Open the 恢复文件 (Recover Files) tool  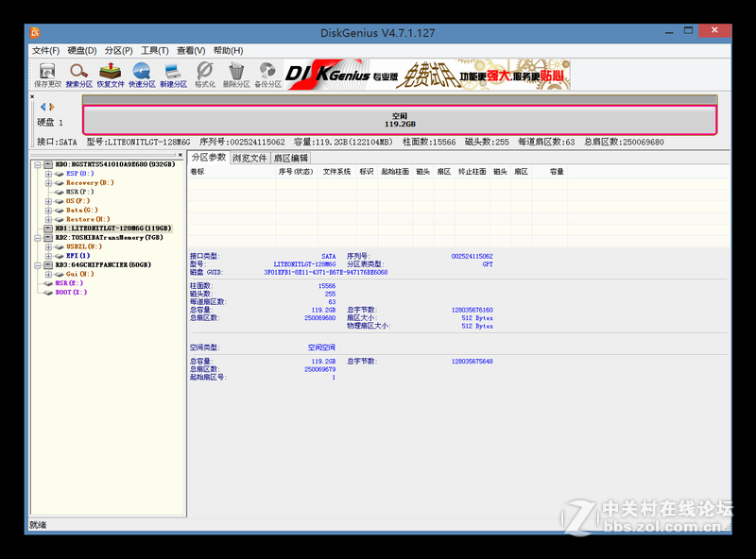[111, 73]
